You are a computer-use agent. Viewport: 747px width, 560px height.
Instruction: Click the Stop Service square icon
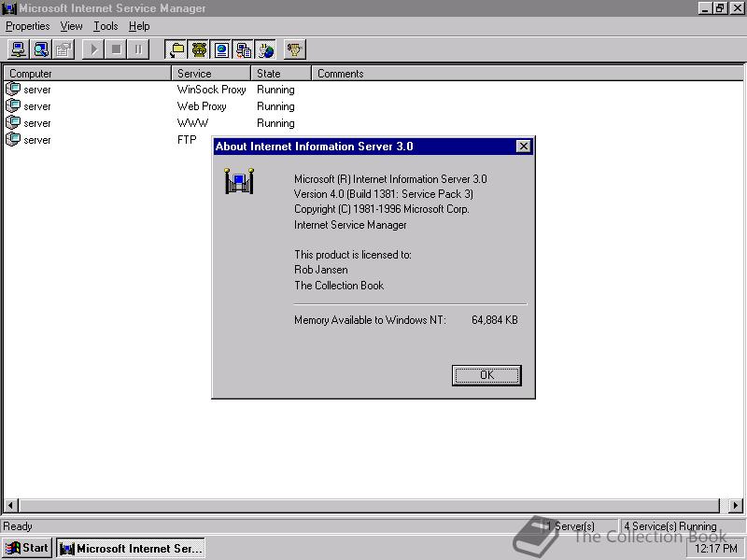click(116, 49)
